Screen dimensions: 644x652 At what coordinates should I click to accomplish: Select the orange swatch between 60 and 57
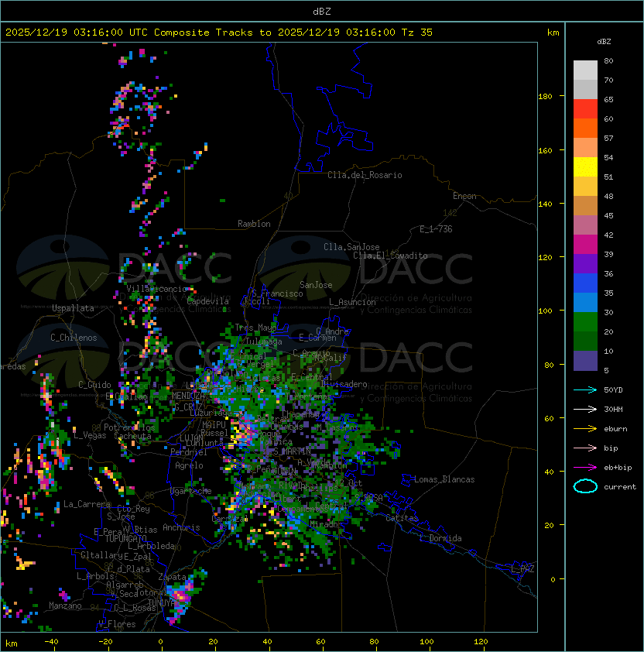[x=585, y=128]
